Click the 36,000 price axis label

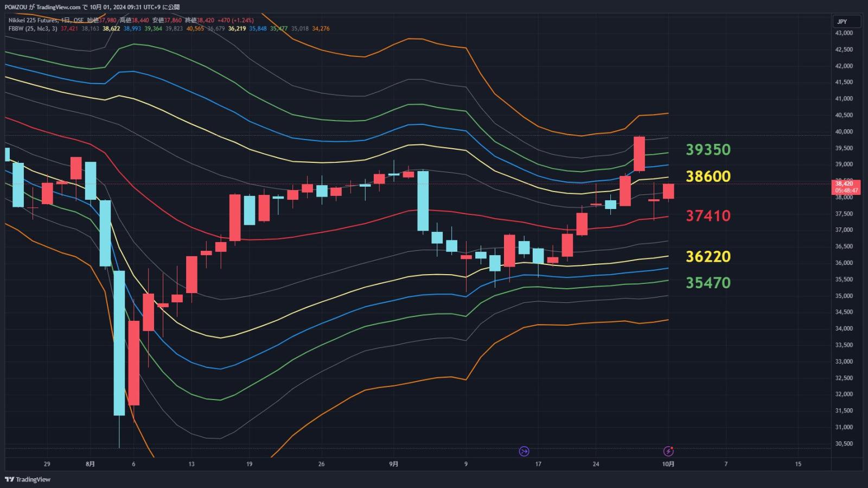(x=844, y=263)
